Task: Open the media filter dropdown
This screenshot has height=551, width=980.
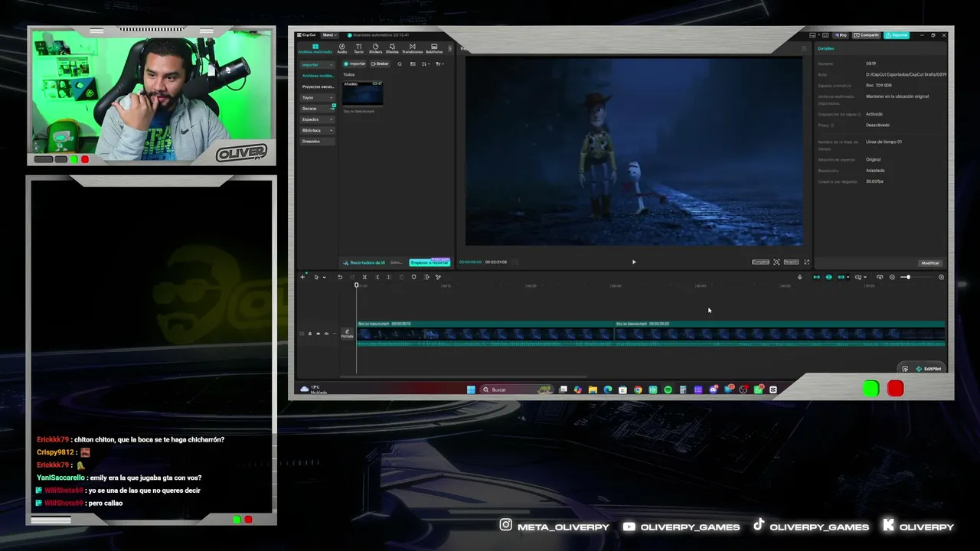Action: tap(439, 64)
